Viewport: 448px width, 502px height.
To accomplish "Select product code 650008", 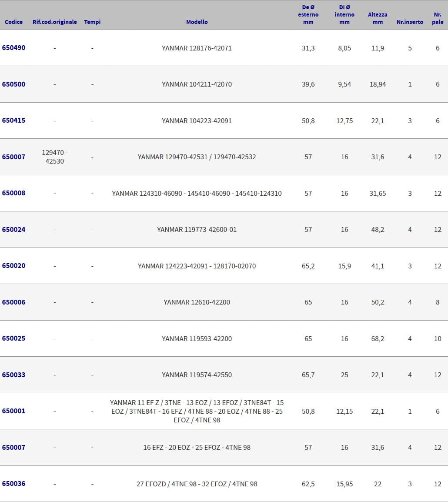I will [x=14, y=193].
